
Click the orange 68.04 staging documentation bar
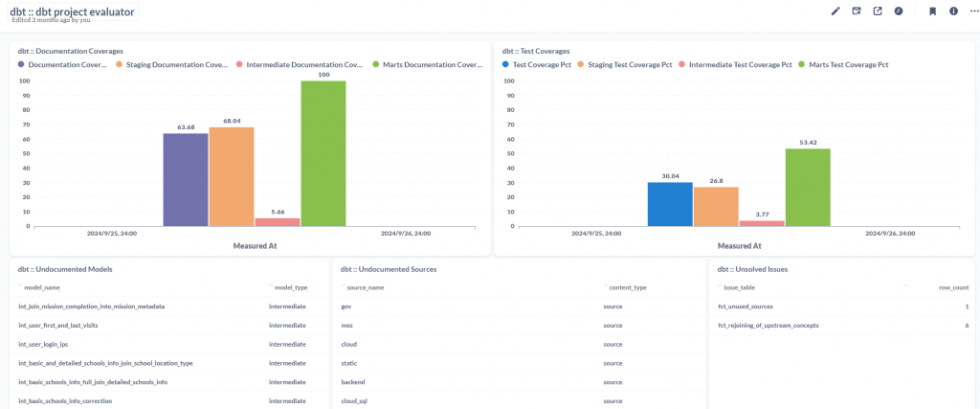coord(232,176)
